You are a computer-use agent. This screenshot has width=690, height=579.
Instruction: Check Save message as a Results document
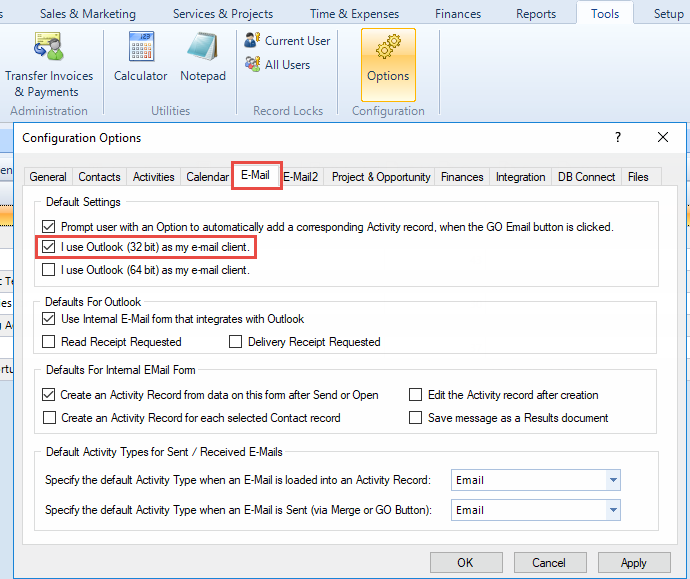[415, 418]
